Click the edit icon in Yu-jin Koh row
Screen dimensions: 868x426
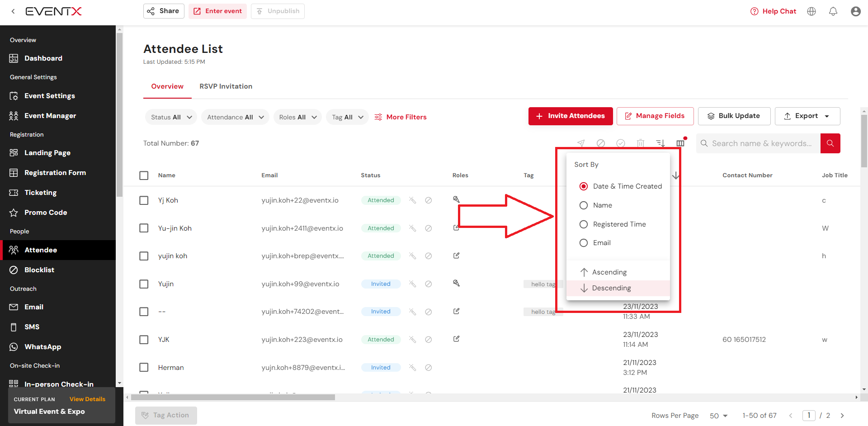456,228
